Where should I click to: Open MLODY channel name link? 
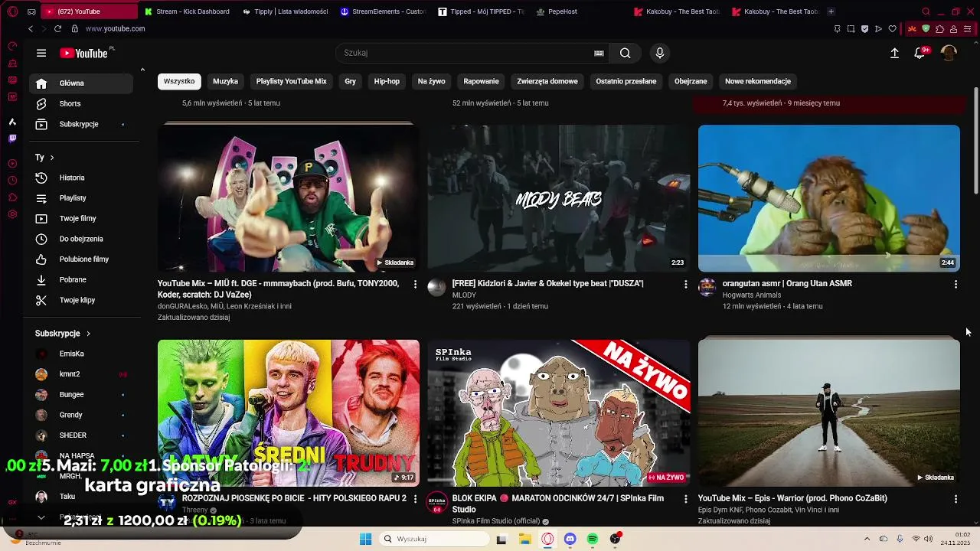point(464,295)
